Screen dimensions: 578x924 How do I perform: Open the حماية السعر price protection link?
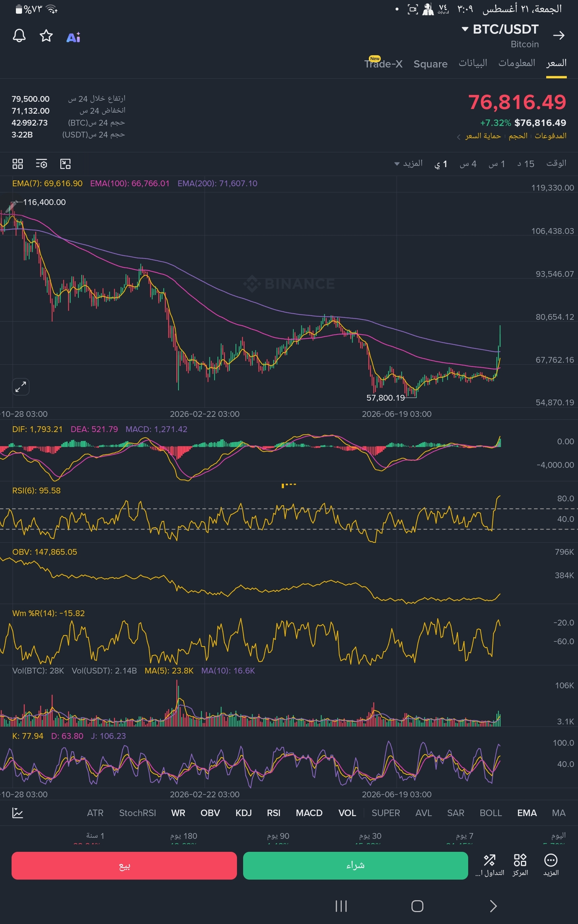[x=483, y=136]
